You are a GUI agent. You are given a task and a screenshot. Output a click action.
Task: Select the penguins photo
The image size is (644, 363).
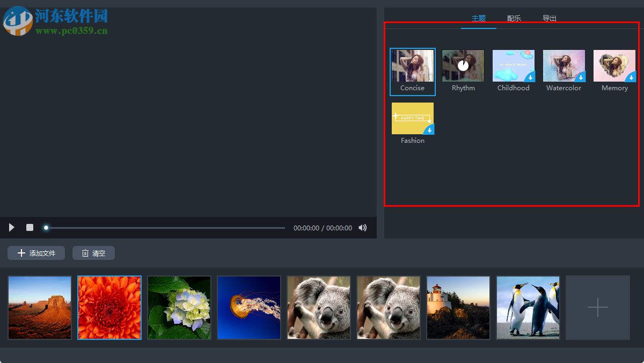tap(528, 308)
